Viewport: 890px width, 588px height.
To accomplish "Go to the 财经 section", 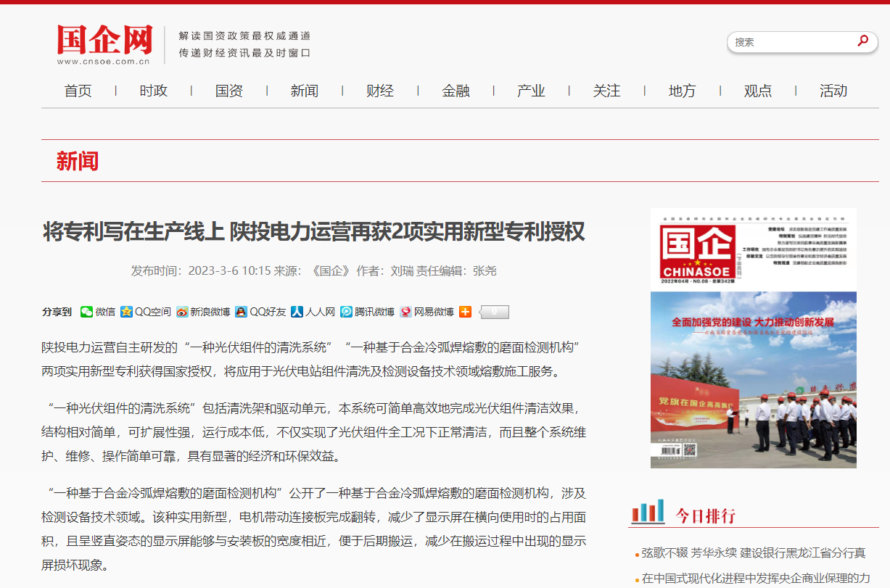I will click(x=380, y=91).
